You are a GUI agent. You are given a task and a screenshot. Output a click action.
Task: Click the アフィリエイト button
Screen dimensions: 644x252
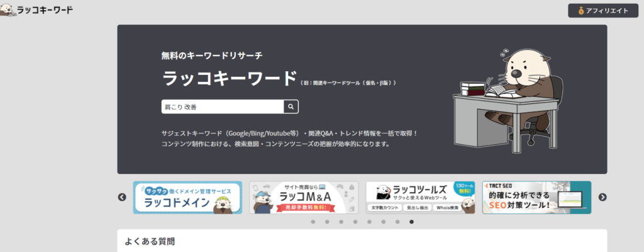tap(604, 11)
